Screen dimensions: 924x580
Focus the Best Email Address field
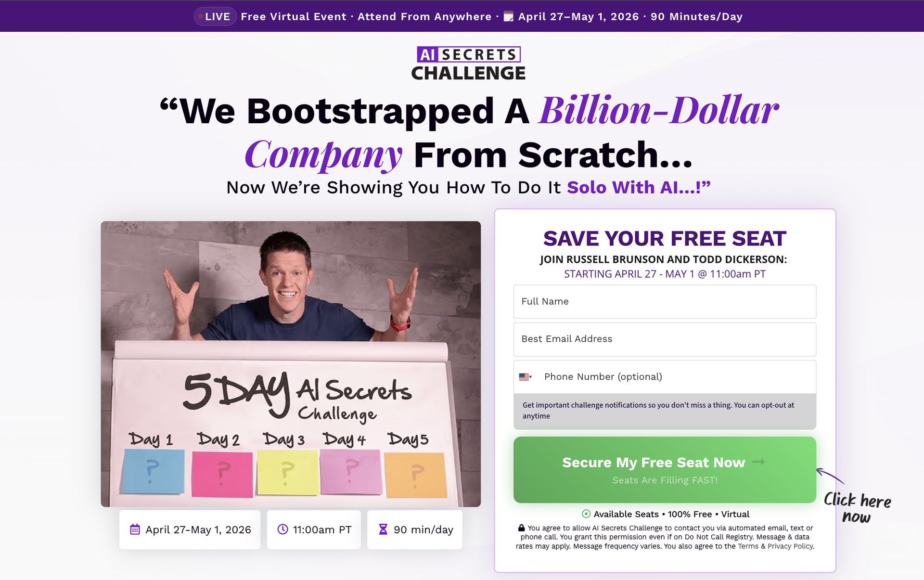665,339
